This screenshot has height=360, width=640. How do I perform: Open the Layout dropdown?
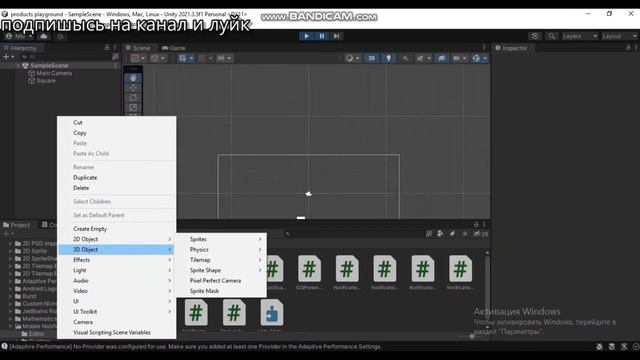tap(620, 36)
